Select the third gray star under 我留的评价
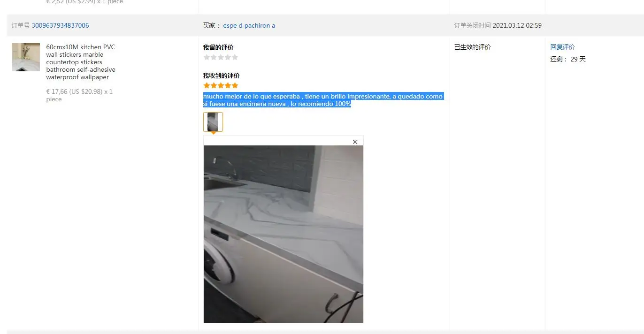 coord(221,57)
